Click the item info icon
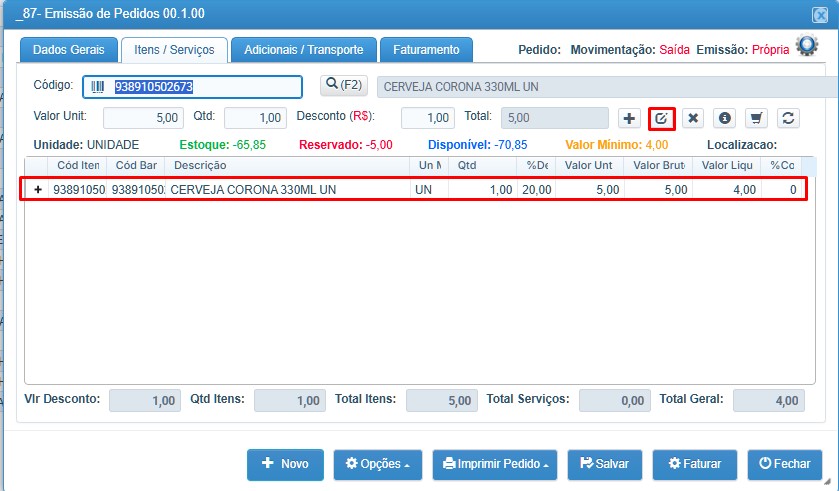The height and width of the screenshot is (491, 839). click(x=724, y=118)
